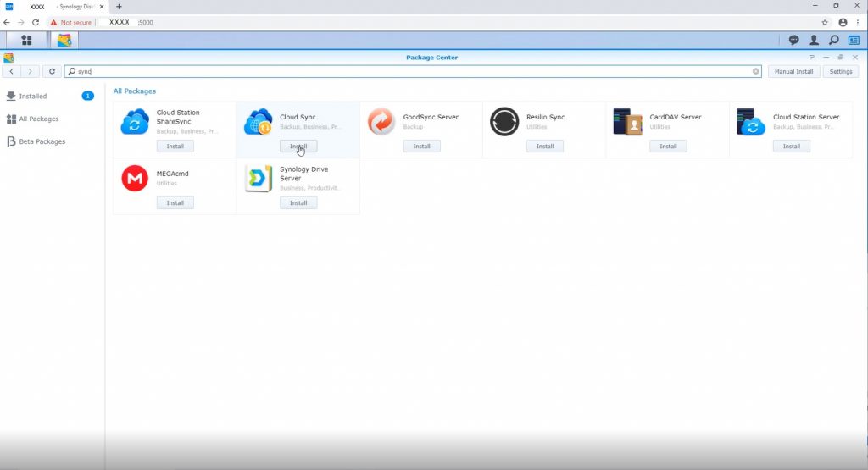Click the Synology Drive Server icon
This screenshot has width=868, height=470.
(x=258, y=178)
